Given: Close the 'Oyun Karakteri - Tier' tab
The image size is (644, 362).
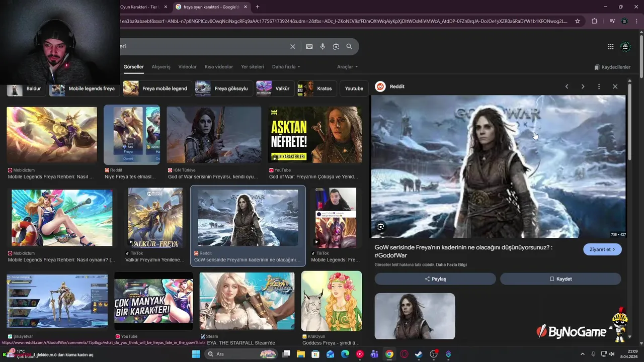Looking at the screenshot, I should pos(166,7).
